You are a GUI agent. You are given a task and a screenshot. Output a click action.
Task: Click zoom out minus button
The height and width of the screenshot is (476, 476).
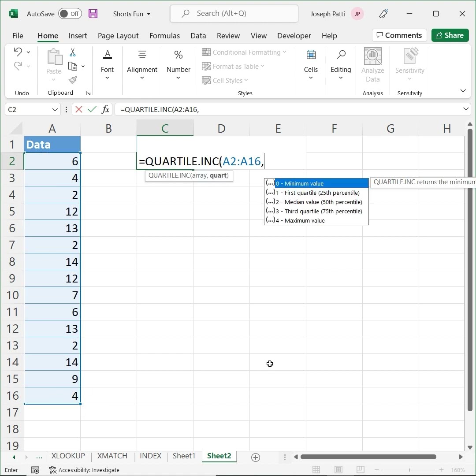click(377, 470)
